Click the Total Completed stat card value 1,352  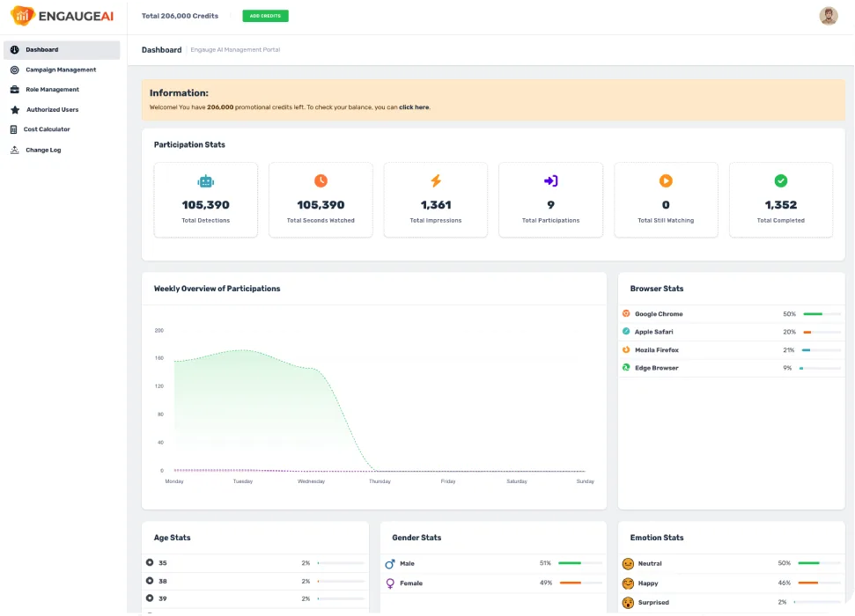(x=781, y=205)
